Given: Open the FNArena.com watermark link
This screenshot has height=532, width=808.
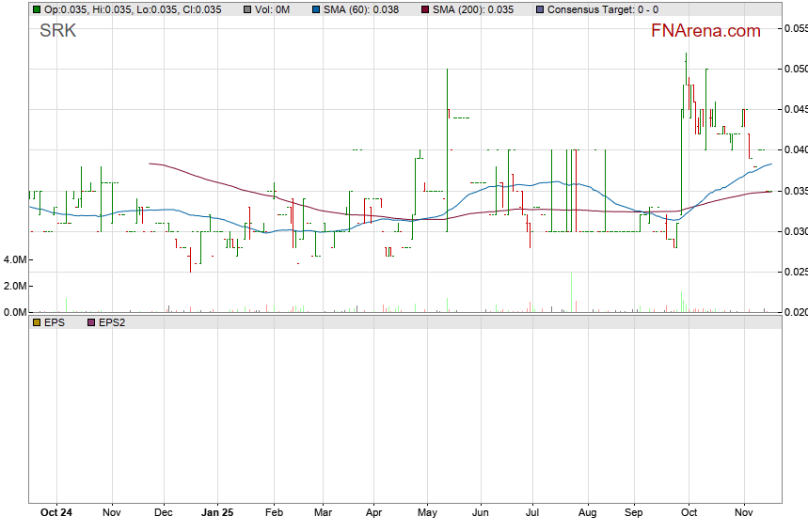Looking at the screenshot, I should [705, 31].
